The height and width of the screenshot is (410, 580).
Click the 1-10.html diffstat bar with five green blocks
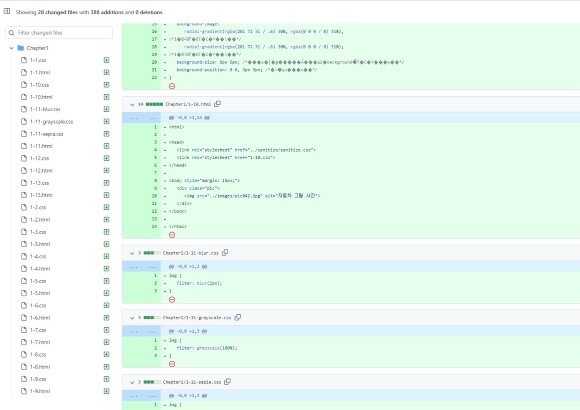154,104
